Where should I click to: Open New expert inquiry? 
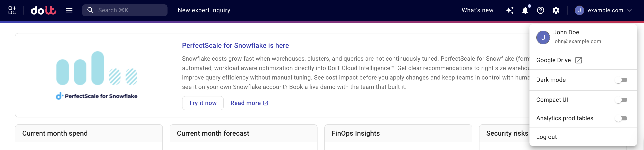[x=204, y=10]
